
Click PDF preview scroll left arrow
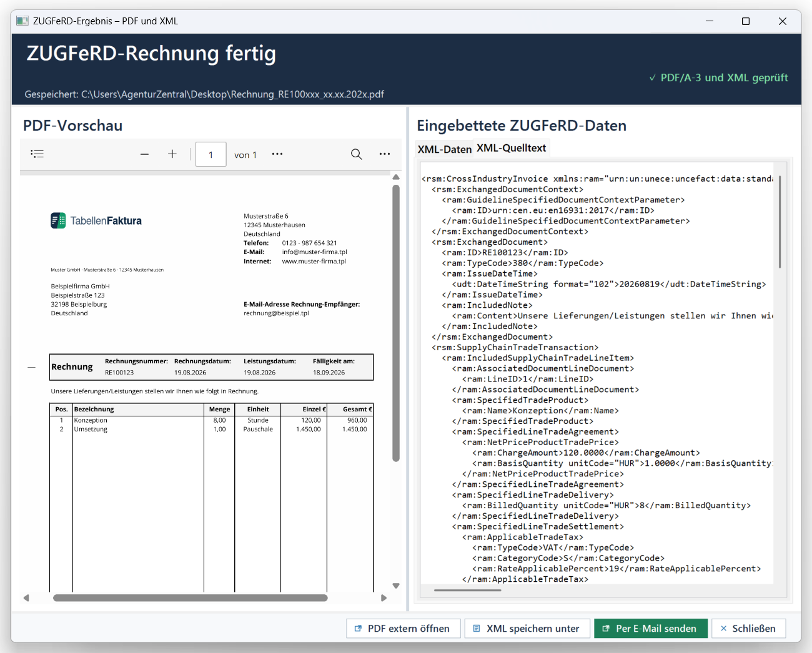(26, 598)
